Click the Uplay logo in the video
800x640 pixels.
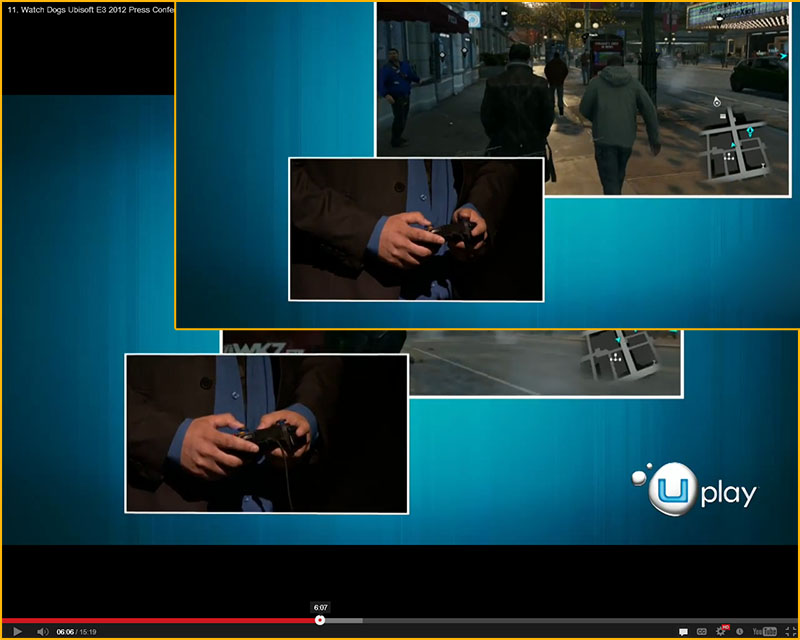(x=695, y=489)
